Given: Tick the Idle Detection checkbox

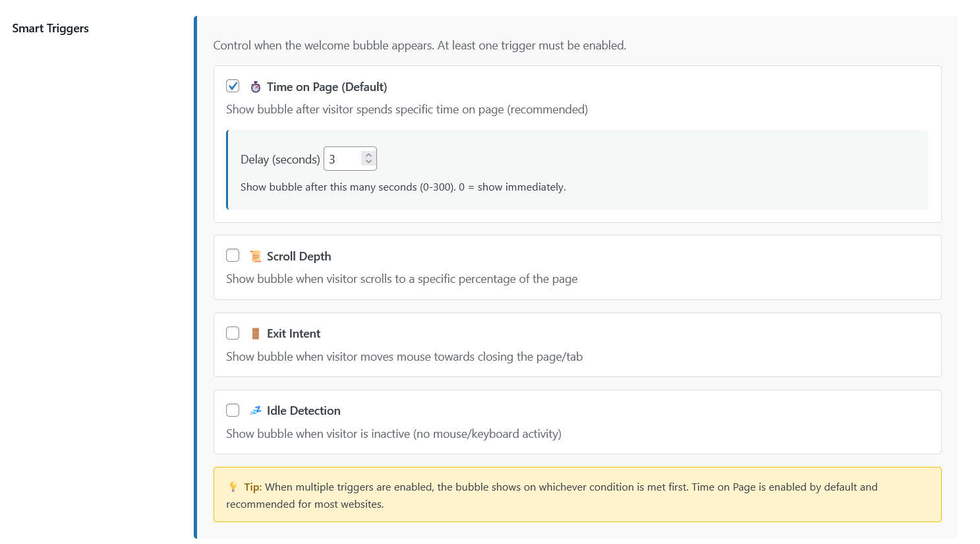Looking at the screenshot, I should (x=233, y=410).
